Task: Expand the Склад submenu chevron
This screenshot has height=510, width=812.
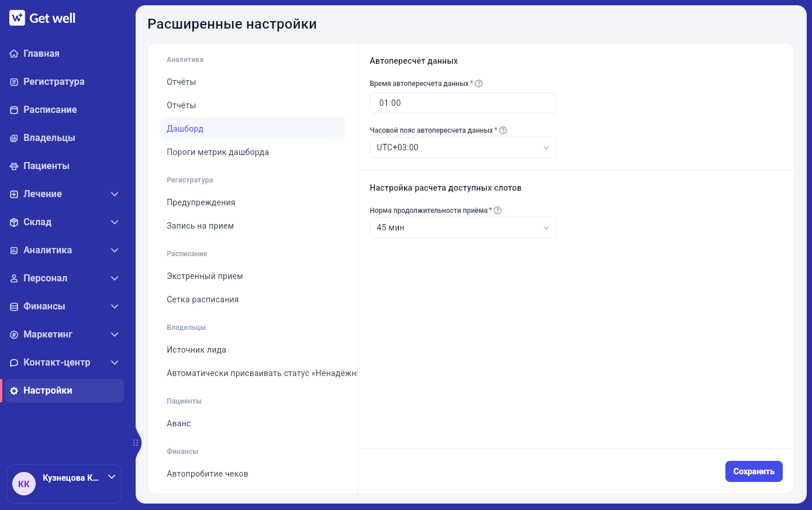Action: pyautogui.click(x=115, y=222)
